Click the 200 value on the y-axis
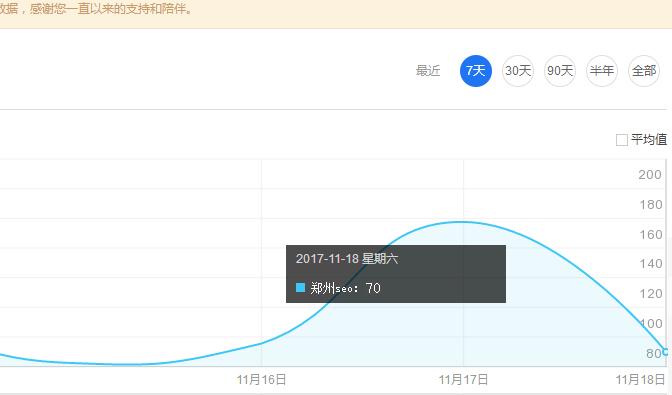The image size is (672, 395). point(650,175)
